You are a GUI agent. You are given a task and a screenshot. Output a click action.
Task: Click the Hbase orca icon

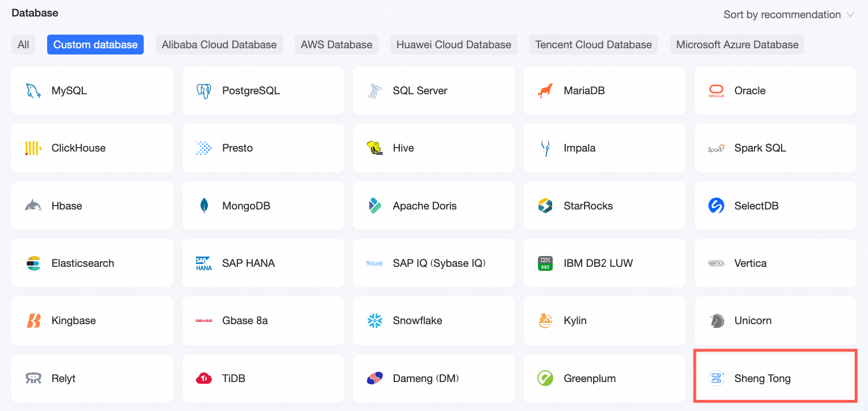34,205
